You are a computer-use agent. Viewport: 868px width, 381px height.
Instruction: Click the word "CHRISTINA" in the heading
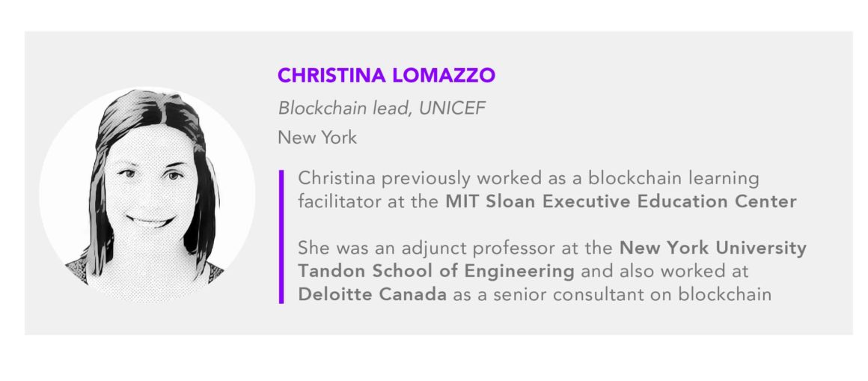331,76
